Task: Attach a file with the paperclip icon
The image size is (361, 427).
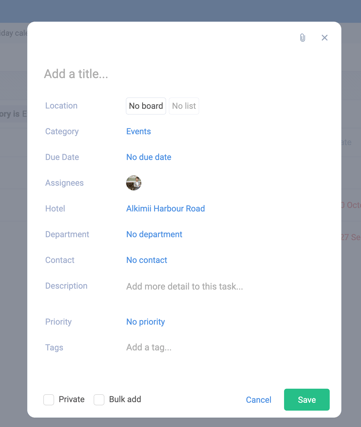Action: click(x=302, y=38)
